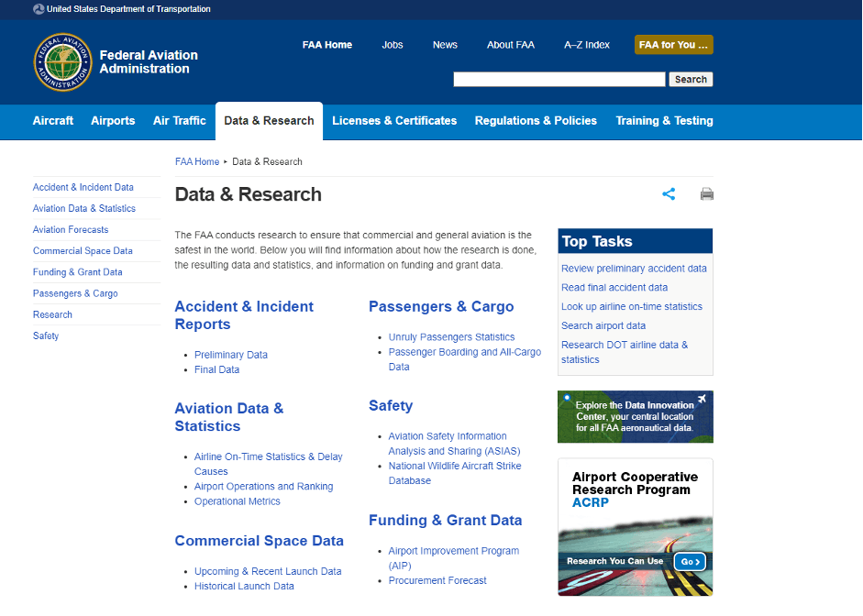Open Funding & Grant Data sidebar link
Viewport: 863px width, 616px height.
(78, 272)
